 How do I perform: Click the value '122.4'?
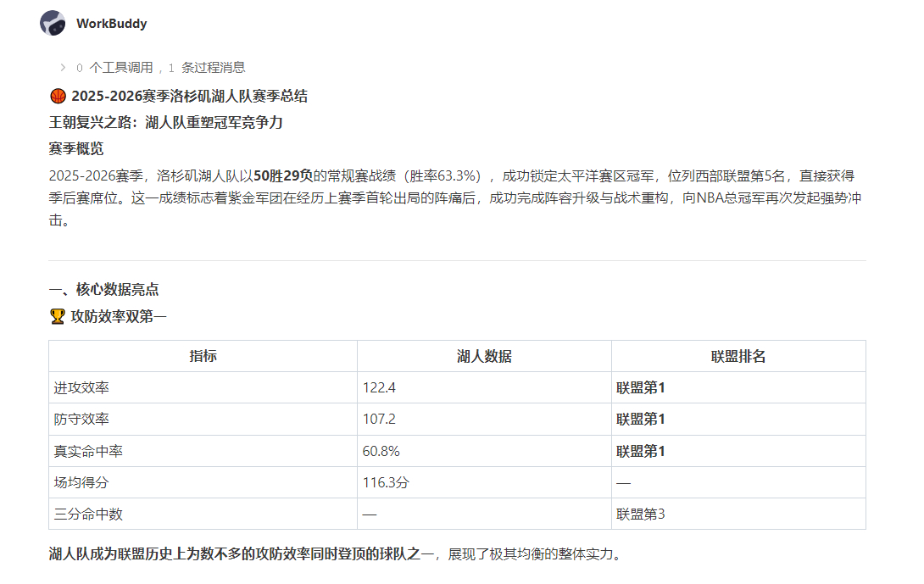point(379,387)
